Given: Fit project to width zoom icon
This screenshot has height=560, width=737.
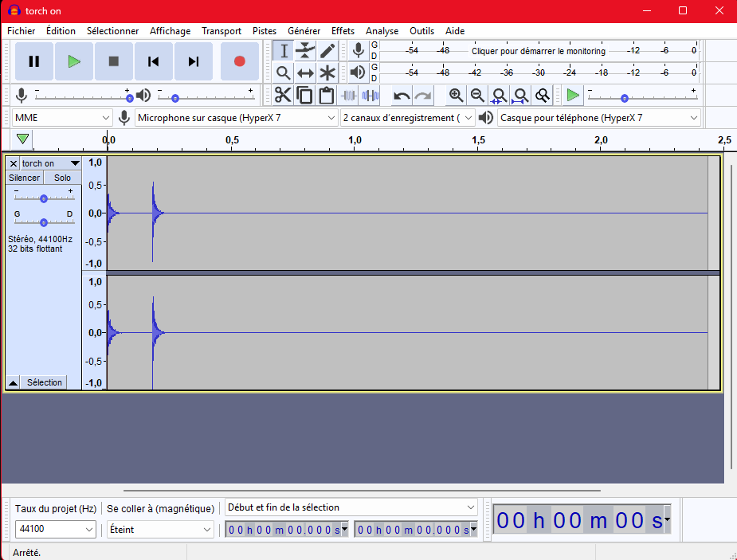Looking at the screenshot, I should tap(520, 96).
